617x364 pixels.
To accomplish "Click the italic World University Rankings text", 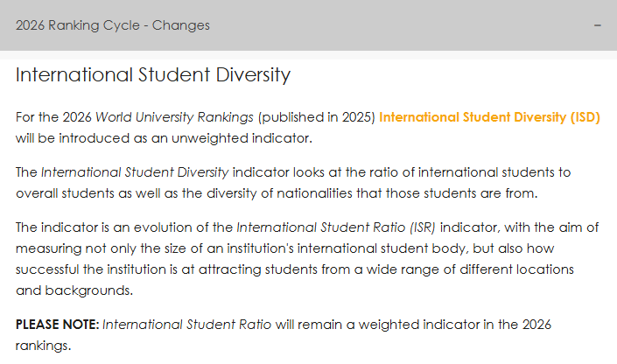I will [x=174, y=117].
